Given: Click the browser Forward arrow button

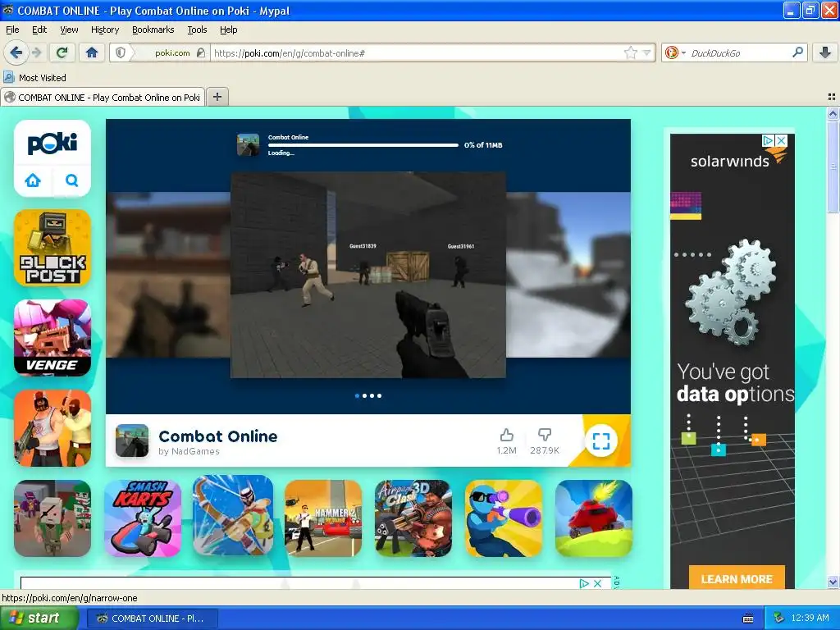Looking at the screenshot, I should click(x=36, y=52).
